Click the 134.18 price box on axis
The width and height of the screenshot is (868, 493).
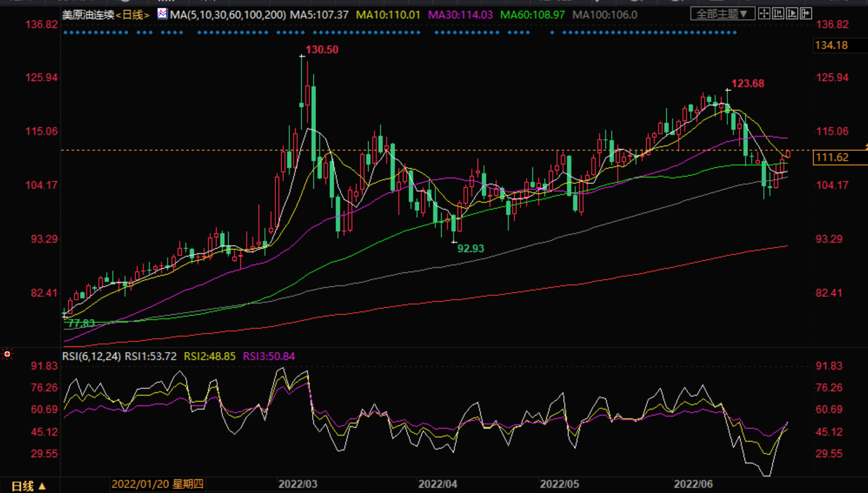pos(831,45)
